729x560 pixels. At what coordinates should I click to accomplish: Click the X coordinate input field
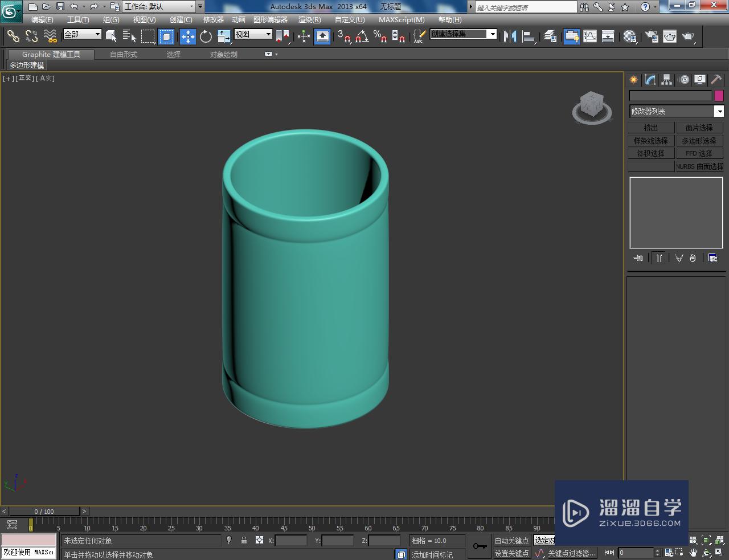(x=291, y=541)
